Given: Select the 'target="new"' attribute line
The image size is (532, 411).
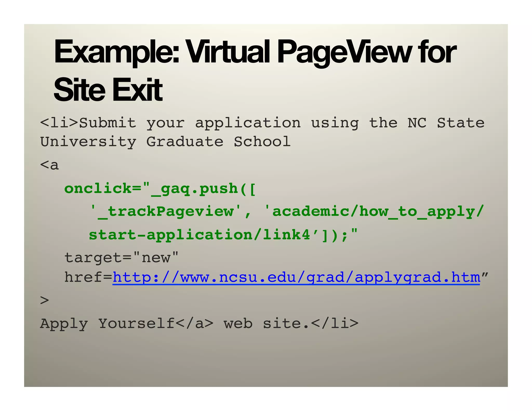Looking at the screenshot, I should click(122, 258).
